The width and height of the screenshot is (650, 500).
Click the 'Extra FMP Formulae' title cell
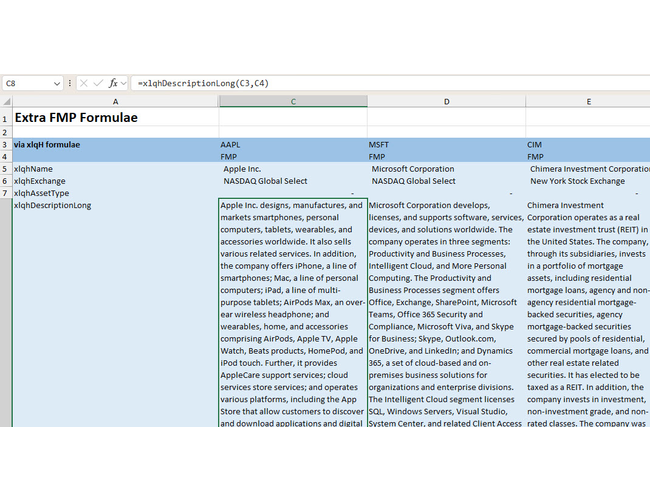(x=116, y=117)
